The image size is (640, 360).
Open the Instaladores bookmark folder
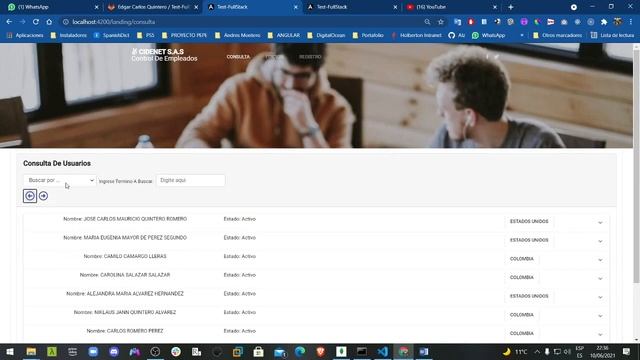click(x=69, y=36)
